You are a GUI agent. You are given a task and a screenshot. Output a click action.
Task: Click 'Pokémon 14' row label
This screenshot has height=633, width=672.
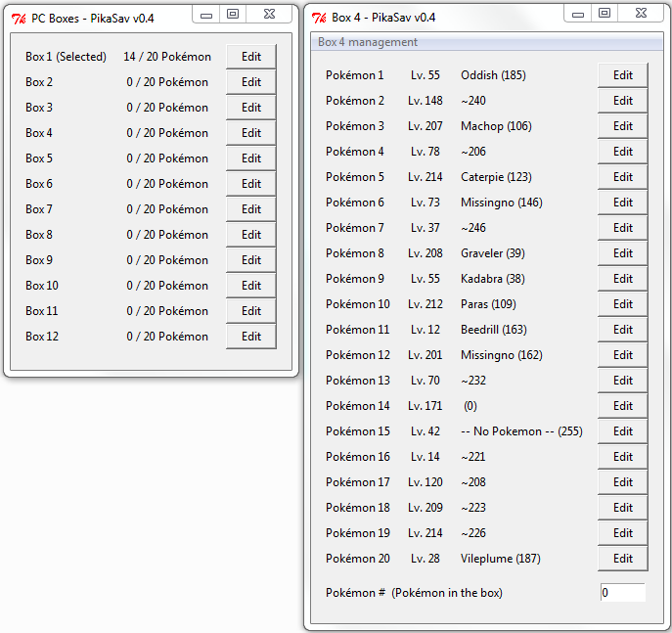358,406
